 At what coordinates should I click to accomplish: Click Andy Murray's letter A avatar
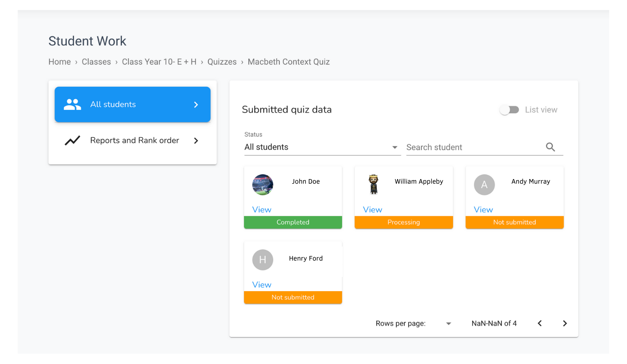coord(484,185)
